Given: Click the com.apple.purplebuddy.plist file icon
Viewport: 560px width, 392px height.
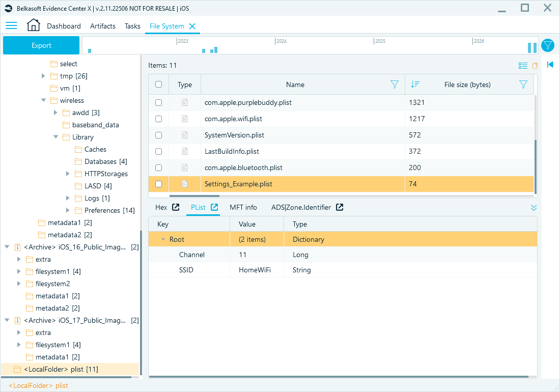Looking at the screenshot, I should pyautogui.click(x=185, y=102).
